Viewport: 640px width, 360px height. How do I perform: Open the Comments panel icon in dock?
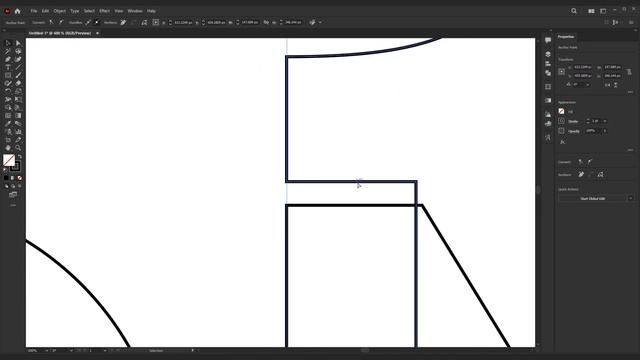tap(548, 40)
